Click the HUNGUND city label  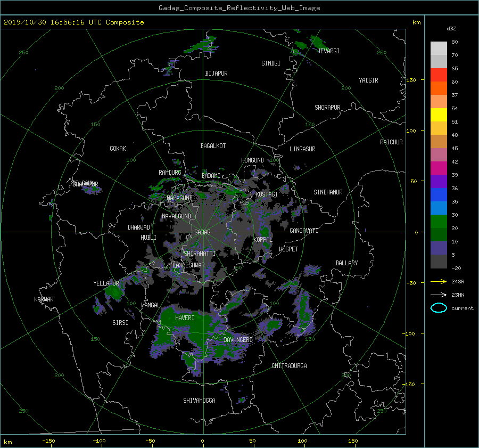point(252,160)
